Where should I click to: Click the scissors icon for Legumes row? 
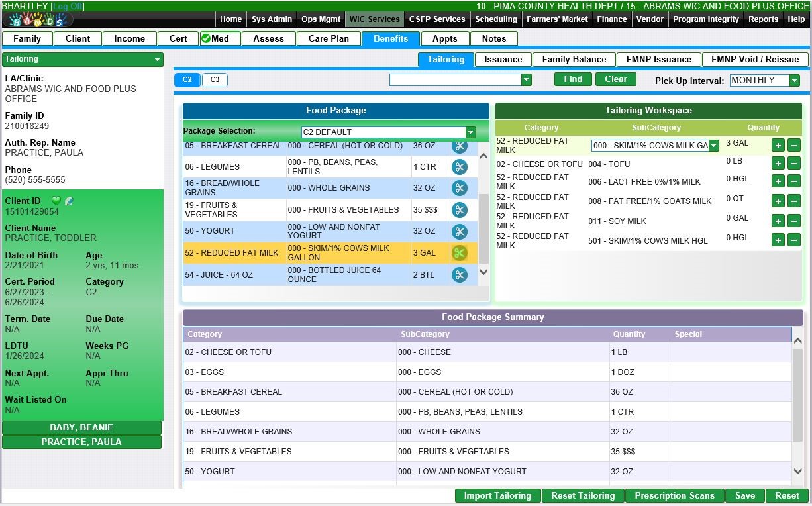coord(459,167)
